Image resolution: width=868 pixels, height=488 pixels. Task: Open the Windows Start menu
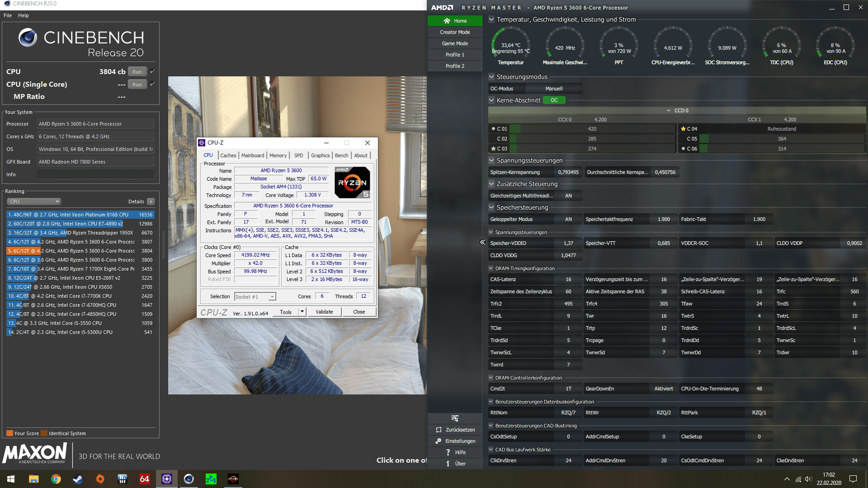pos(11,479)
